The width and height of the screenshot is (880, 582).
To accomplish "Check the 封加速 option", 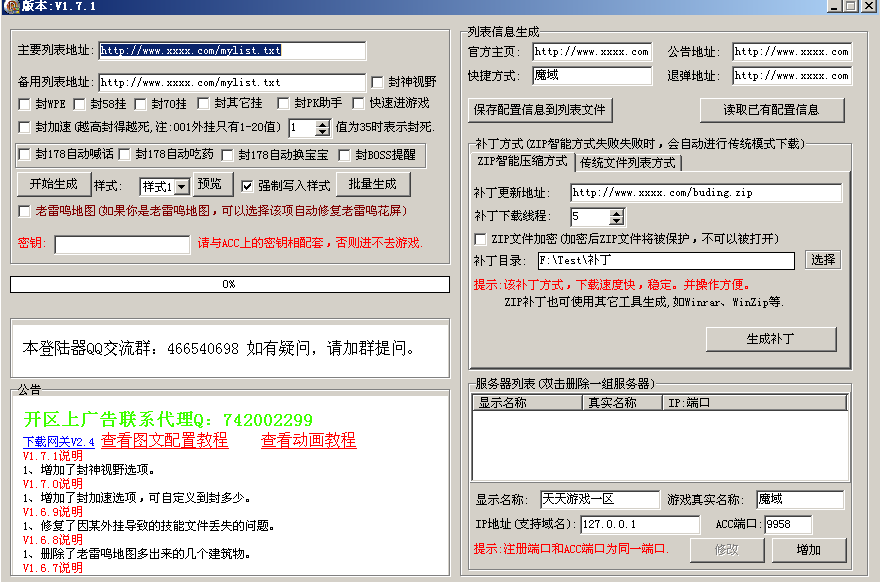I will click(24, 127).
